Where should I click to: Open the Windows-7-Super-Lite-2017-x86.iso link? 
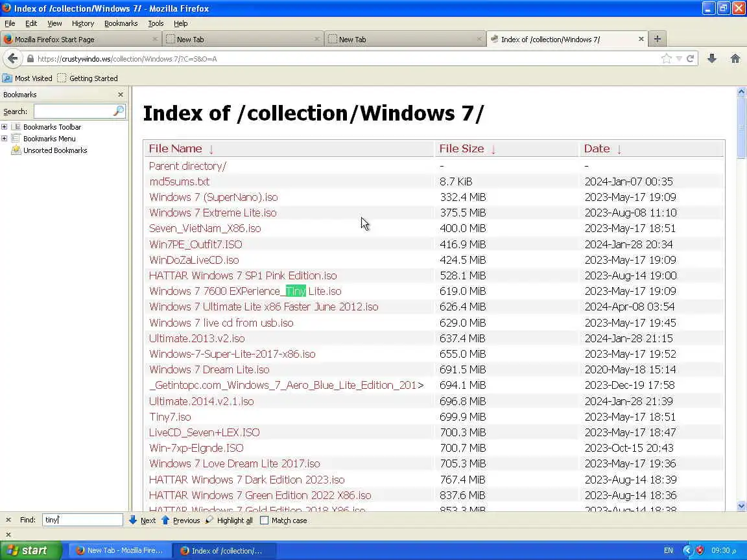click(x=233, y=354)
